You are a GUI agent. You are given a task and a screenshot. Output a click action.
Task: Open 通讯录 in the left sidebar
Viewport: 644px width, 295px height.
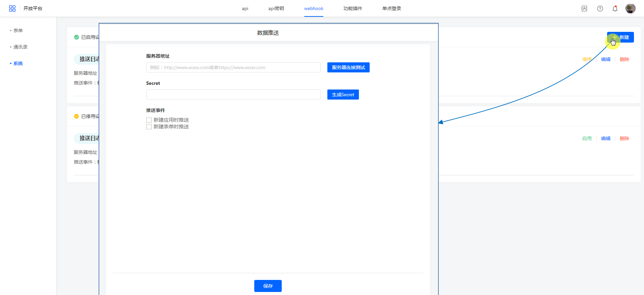pyautogui.click(x=20, y=47)
